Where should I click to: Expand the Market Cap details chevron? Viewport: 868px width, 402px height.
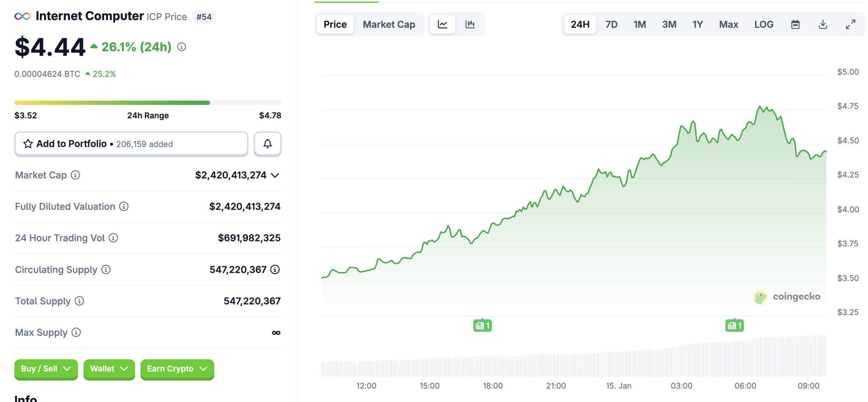[x=275, y=176]
